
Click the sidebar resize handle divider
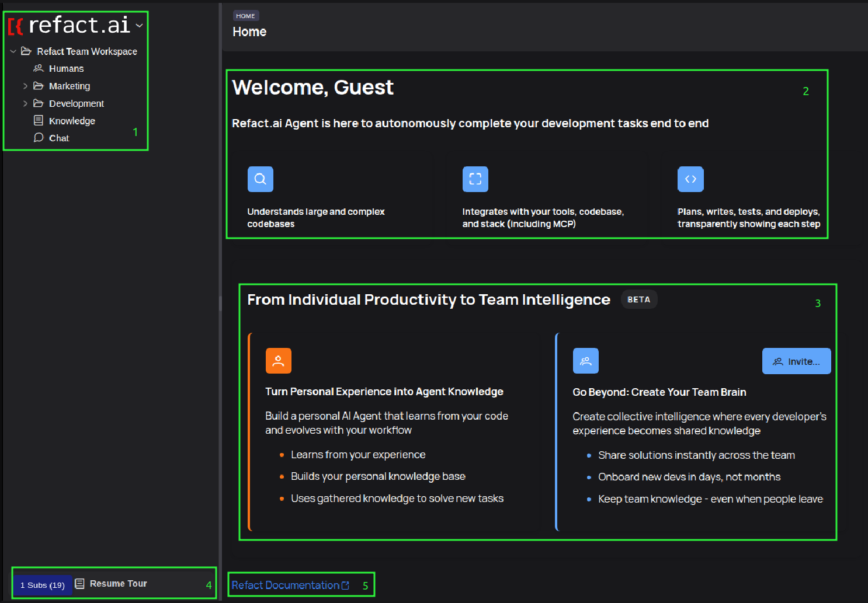click(x=220, y=302)
